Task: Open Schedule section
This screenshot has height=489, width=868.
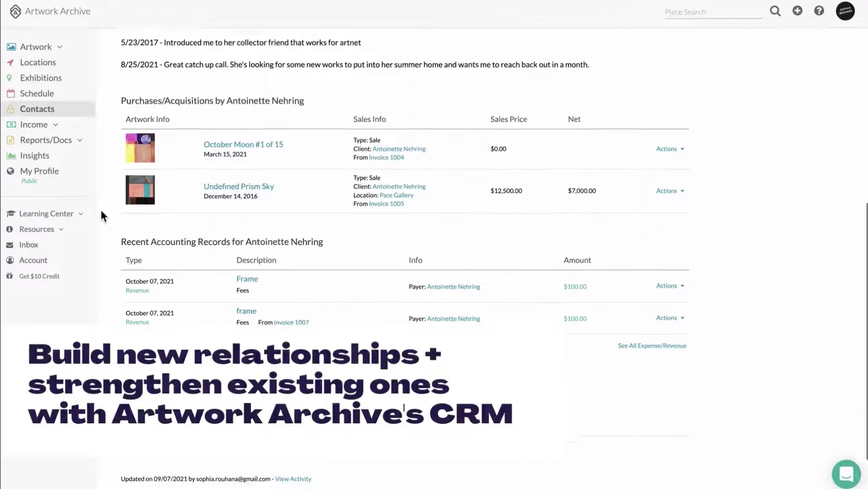Action: click(x=37, y=93)
